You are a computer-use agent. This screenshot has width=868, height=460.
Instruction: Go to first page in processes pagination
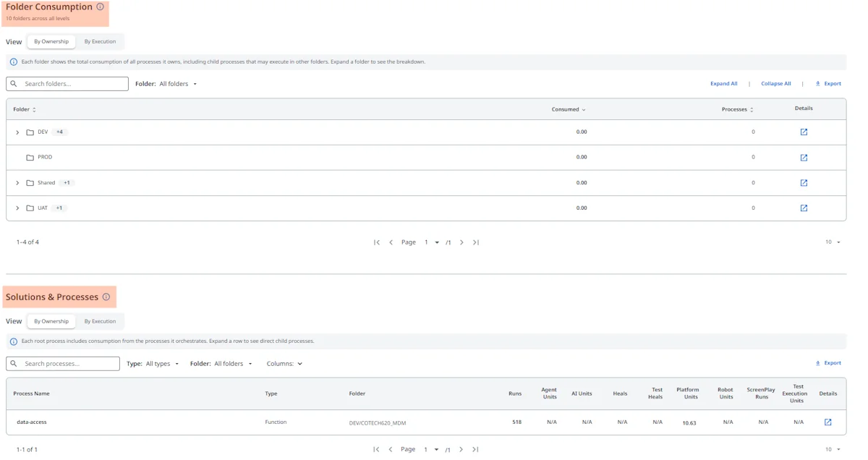click(377, 449)
